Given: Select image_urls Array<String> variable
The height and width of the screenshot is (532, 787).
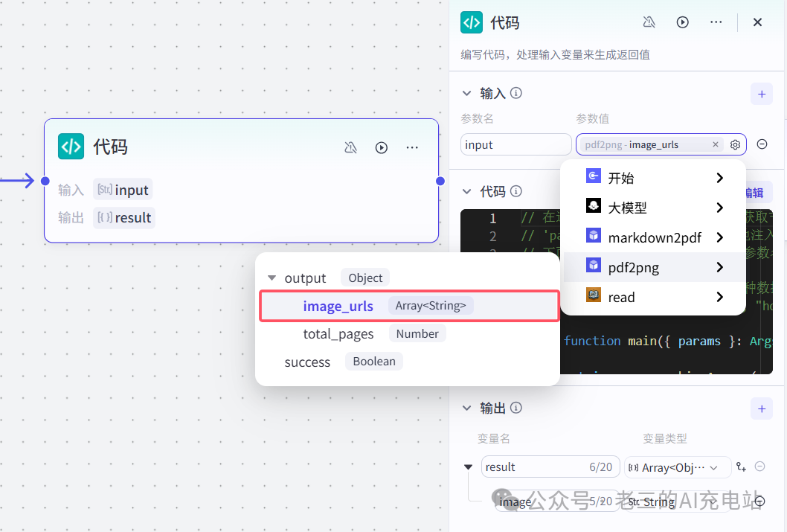Looking at the screenshot, I should point(409,306).
